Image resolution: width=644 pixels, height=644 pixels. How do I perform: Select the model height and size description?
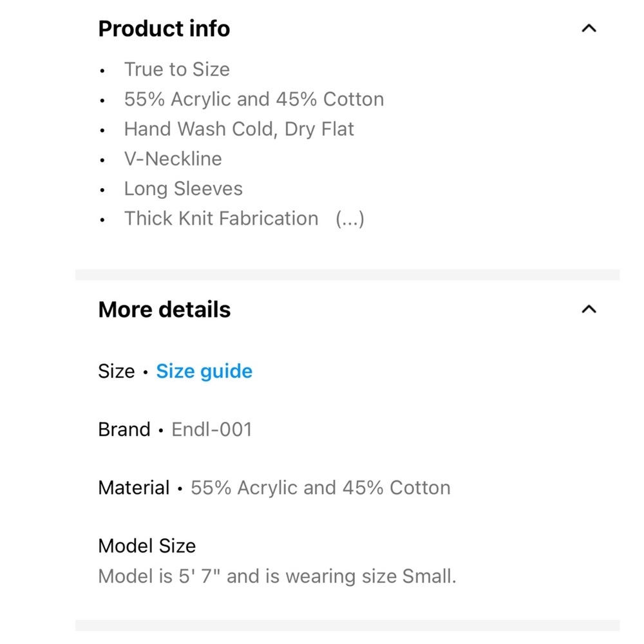pos(277,576)
